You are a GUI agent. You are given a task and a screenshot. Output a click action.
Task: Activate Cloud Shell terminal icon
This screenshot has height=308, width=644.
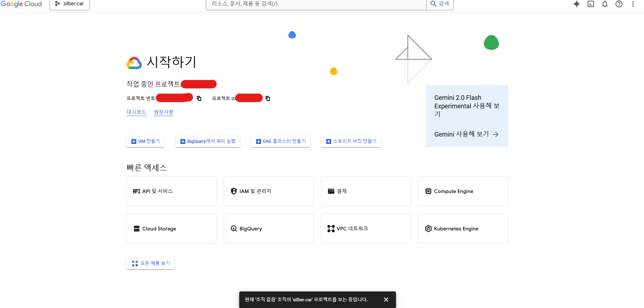(591, 4)
